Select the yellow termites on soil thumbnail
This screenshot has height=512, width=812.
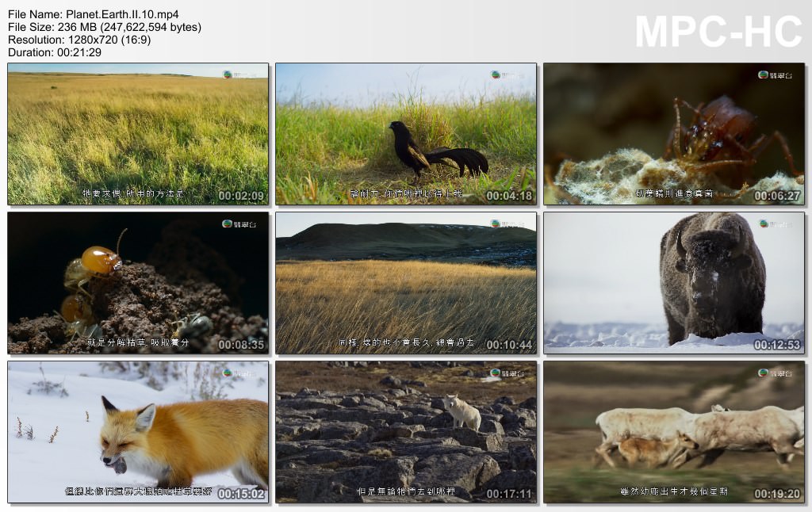(x=138, y=283)
